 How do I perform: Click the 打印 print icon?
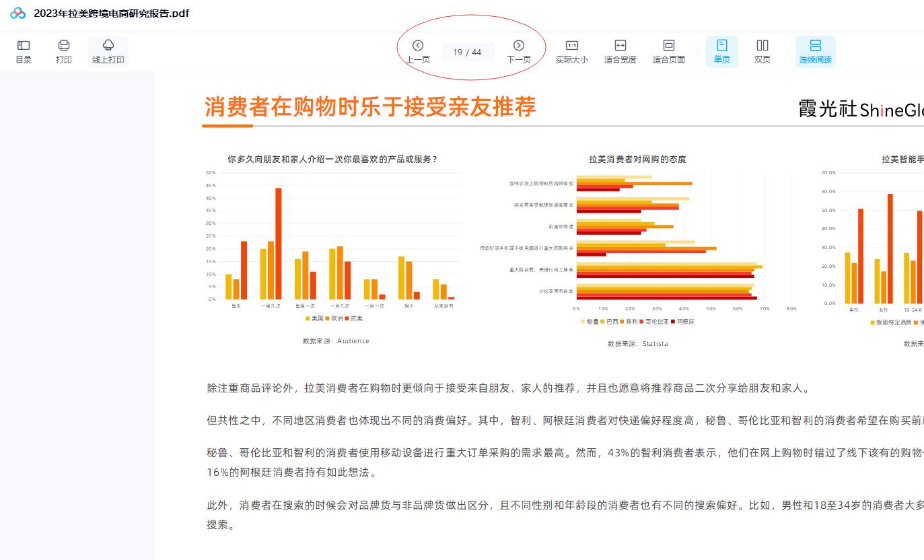click(x=64, y=51)
